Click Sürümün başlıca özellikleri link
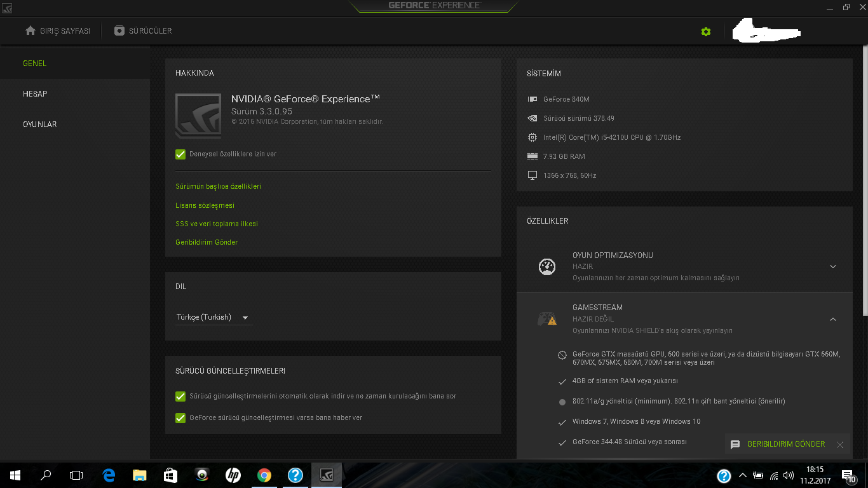Viewport: 868px width, 488px height. click(x=218, y=186)
